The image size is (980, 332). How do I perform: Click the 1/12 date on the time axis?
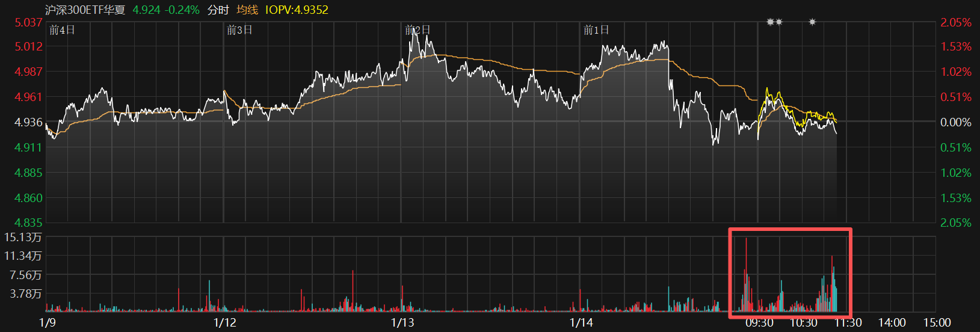click(x=225, y=323)
